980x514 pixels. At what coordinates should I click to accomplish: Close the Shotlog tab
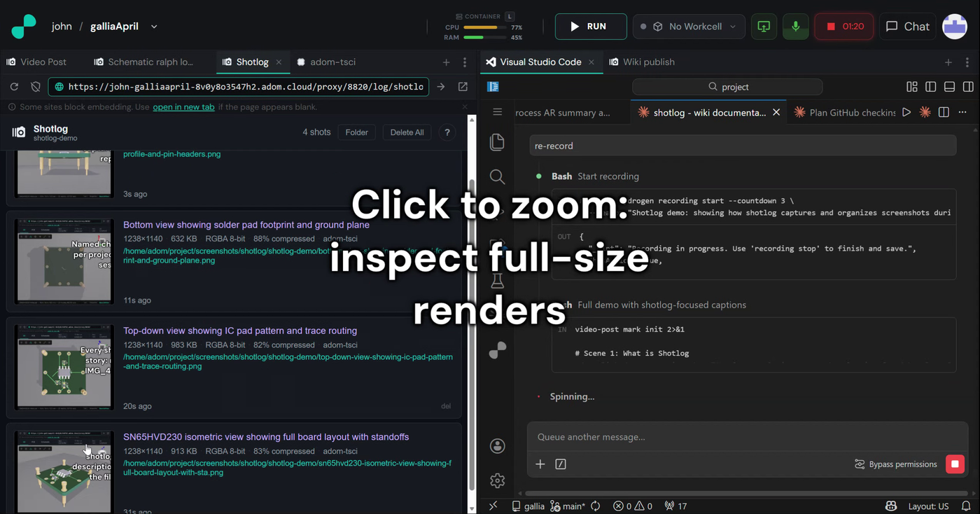coord(279,62)
